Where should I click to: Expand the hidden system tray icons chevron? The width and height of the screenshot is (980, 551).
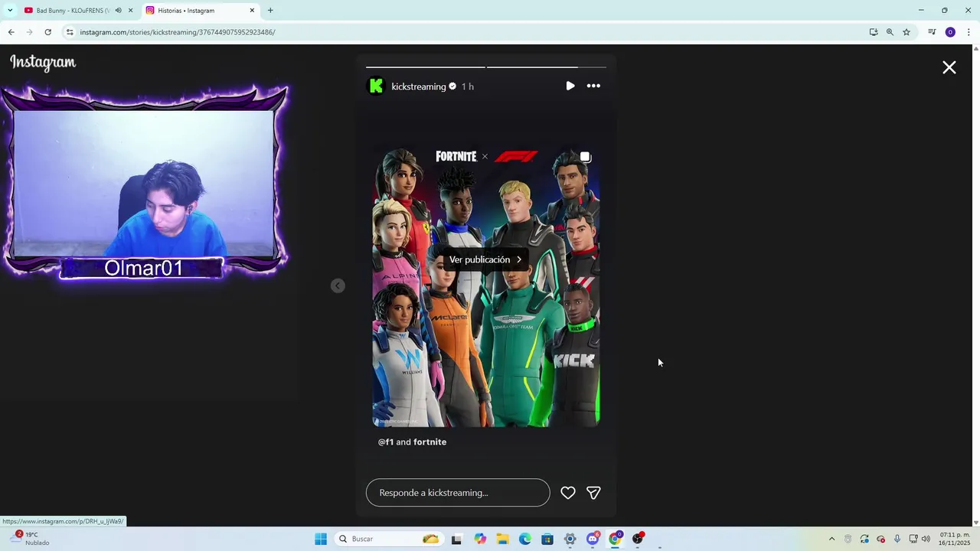831,540
